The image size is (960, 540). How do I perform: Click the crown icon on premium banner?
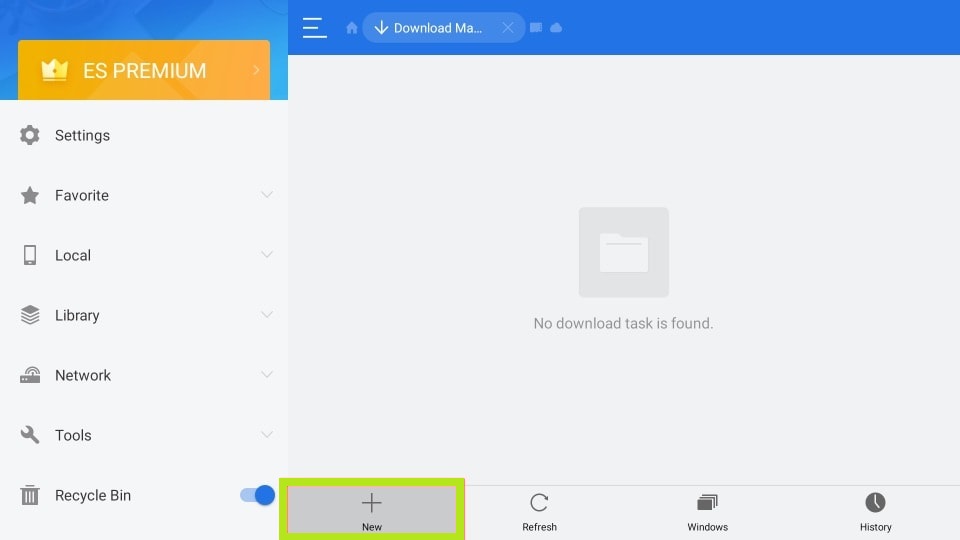click(54, 70)
